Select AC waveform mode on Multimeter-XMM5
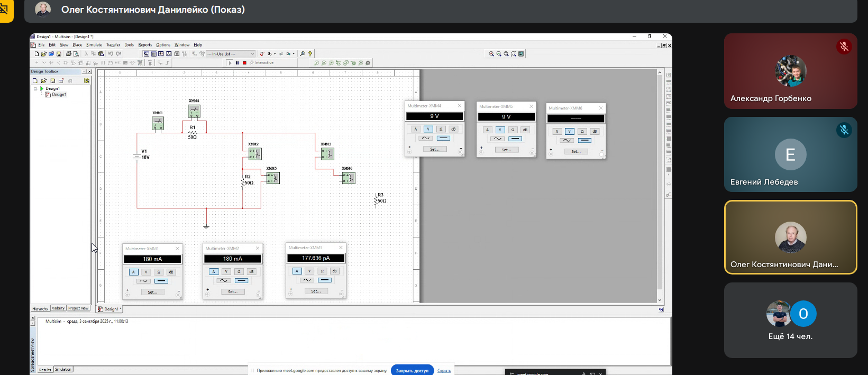The height and width of the screenshot is (375, 868). pos(497,139)
